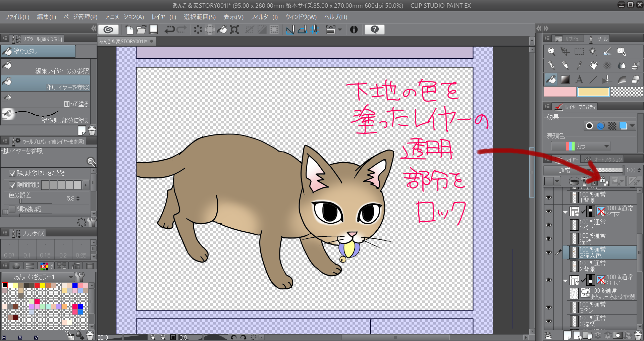Screen dimensions: 644x341
Task: Toggle snap to ruler icon
Action: coord(290,30)
